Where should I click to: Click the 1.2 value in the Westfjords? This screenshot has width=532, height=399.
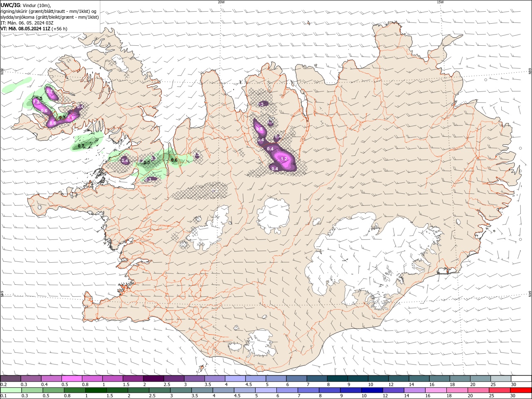click(36, 102)
